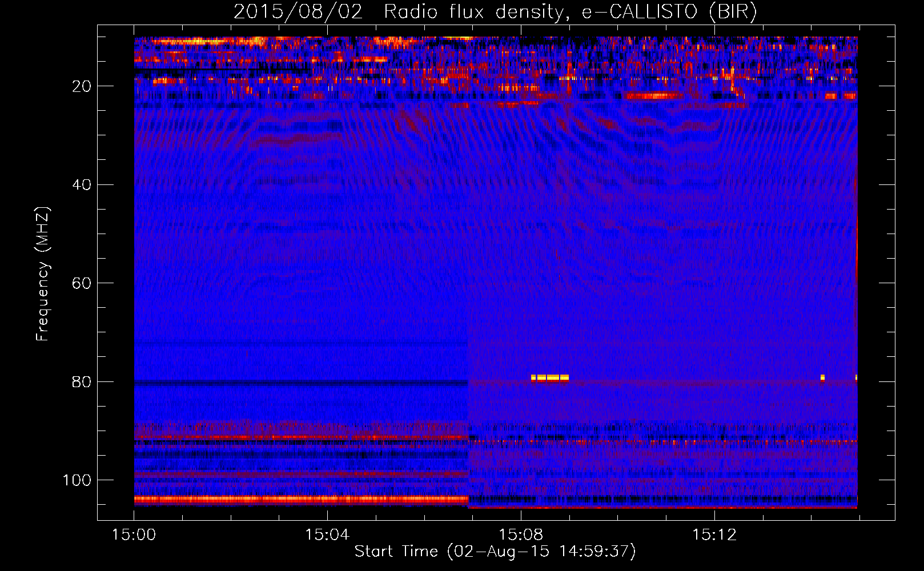Click the 60 frequency axis label
Image resolution: width=924 pixels, height=571 pixels.
point(82,283)
